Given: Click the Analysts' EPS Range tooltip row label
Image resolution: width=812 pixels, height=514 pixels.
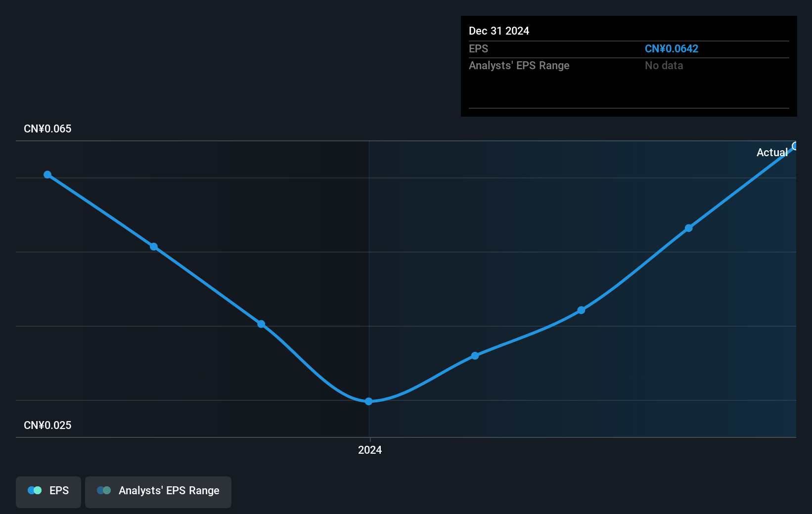Looking at the screenshot, I should coord(519,65).
